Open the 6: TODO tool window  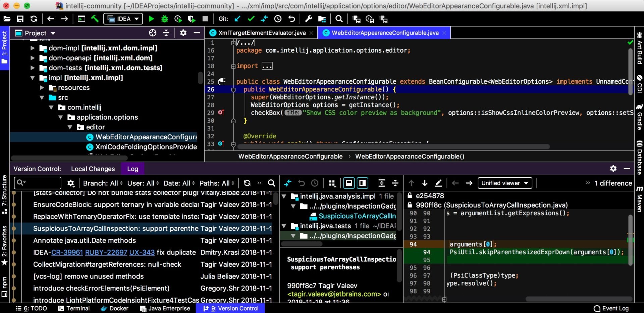31,308
